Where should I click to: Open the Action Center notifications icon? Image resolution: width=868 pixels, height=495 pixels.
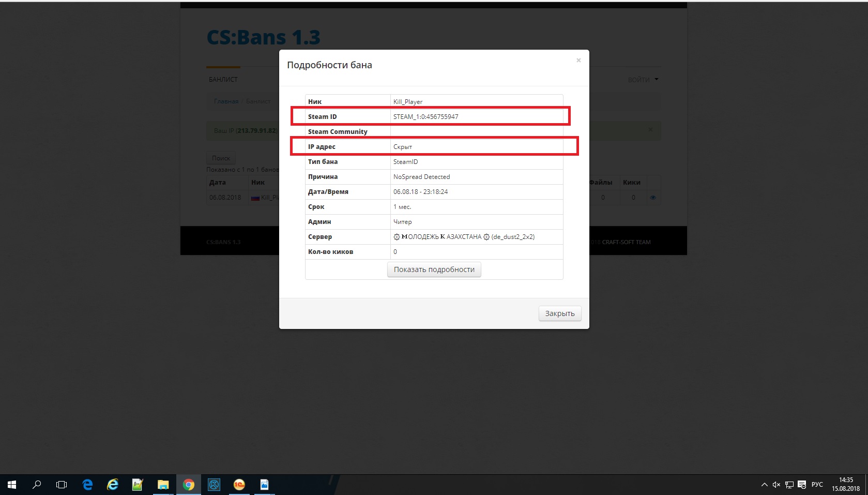[x=802, y=485]
